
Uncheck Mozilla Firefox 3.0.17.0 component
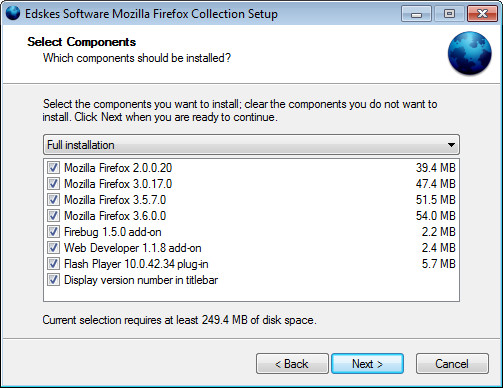53,184
